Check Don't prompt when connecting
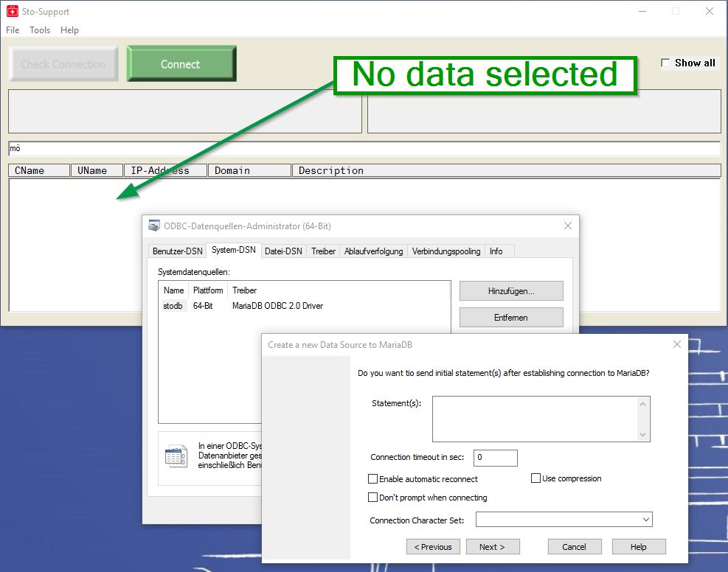The width and height of the screenshot is (728, 572). pos(373,498)
